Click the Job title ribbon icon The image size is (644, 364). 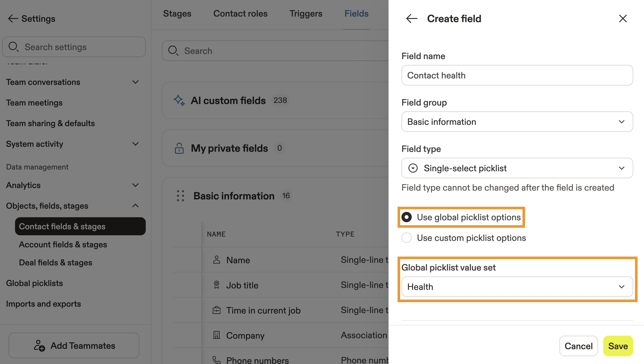[217, 285]
